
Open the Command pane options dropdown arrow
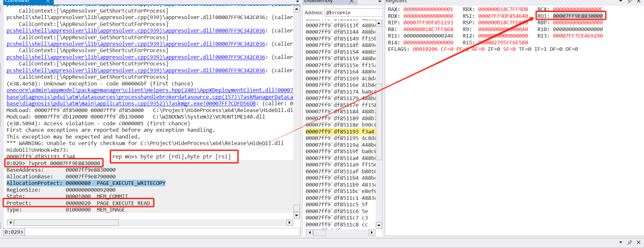[296, 2]
